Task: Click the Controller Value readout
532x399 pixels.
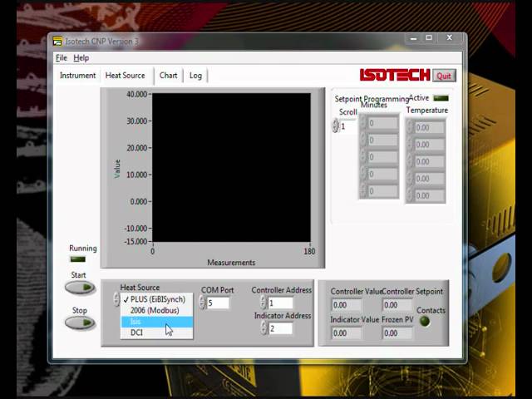Action: [347, 305]
